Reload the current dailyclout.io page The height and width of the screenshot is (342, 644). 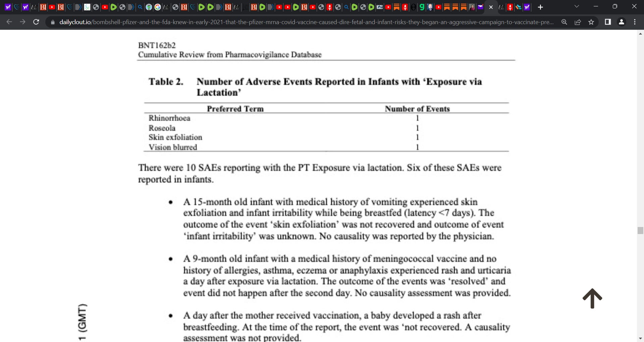36,22
